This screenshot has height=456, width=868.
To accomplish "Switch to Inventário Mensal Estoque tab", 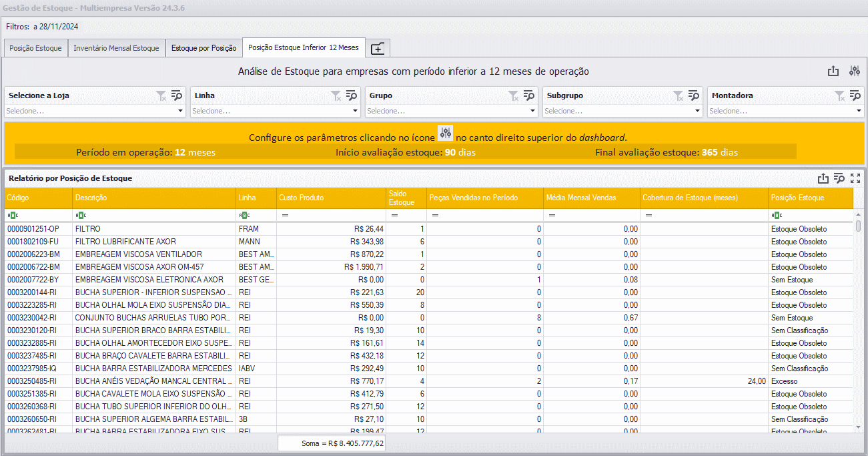I will coord(117,48).
